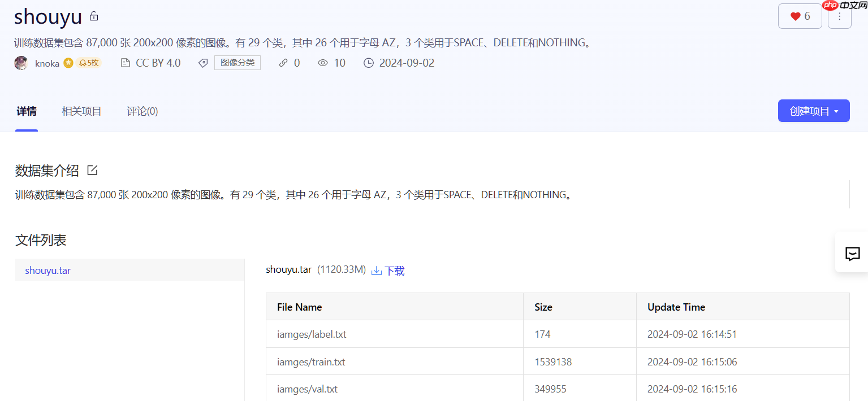Click the link icon showing 0 references
868x401 pixels.
click(283, 63)
